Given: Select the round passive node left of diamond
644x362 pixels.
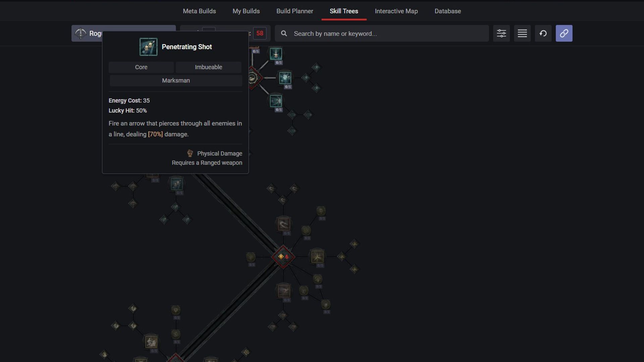Looking at the screenshot, I should click(251, 257).
